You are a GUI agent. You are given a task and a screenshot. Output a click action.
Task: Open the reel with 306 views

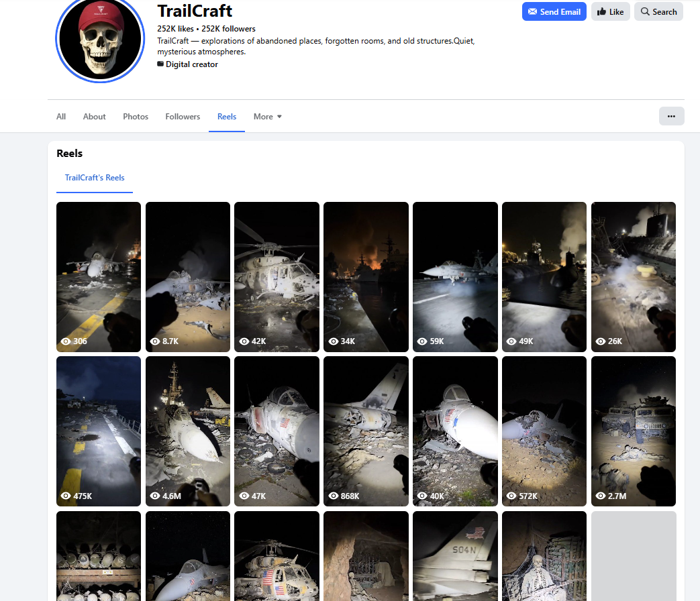[99, 276]
